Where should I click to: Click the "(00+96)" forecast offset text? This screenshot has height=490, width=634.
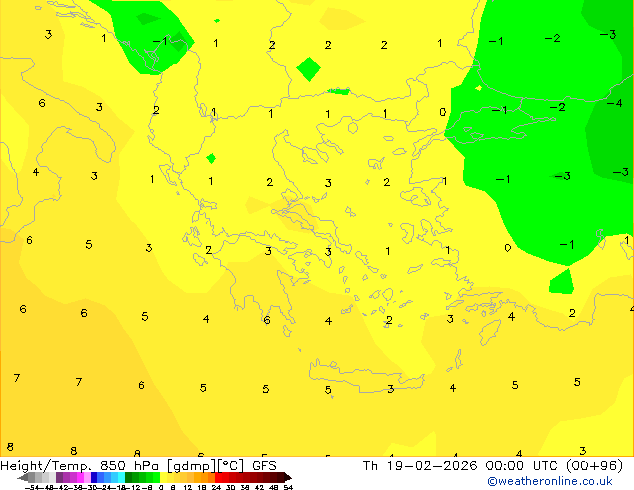594,465
